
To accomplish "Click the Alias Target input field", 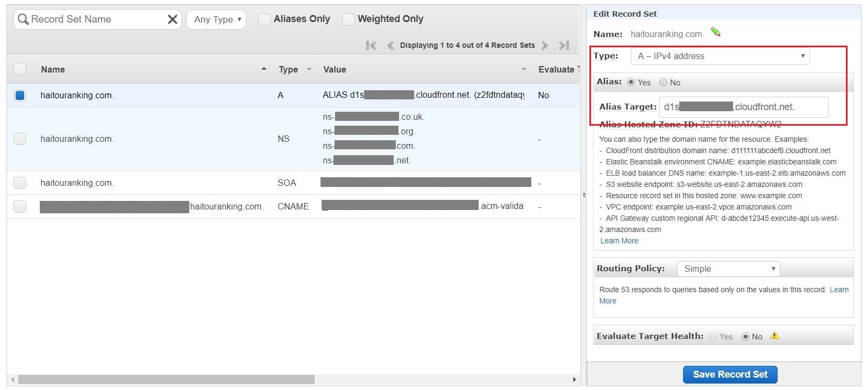I will pyautogui.click(x=744, y=107).
